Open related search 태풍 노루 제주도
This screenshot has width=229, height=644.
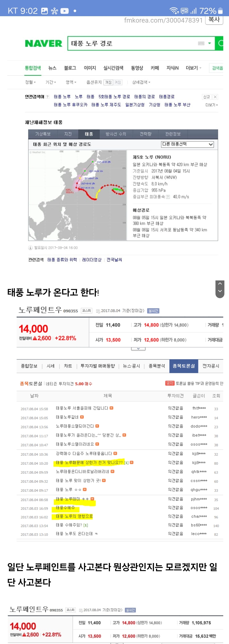[x=106, y=105]
